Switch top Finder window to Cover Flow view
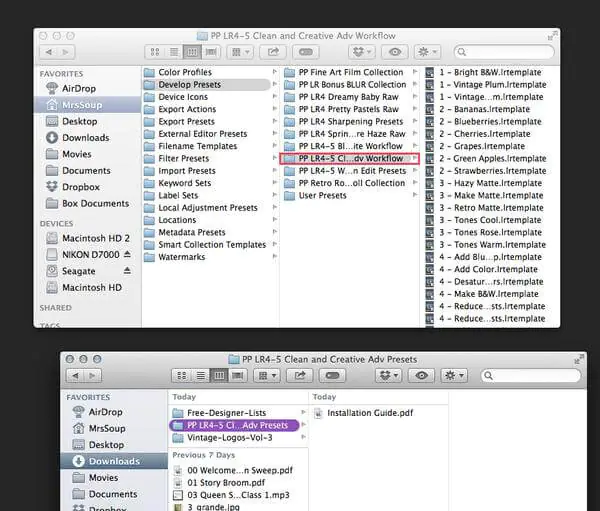Image resolution: width=600 pixels, height=511 pixels. 211,52
